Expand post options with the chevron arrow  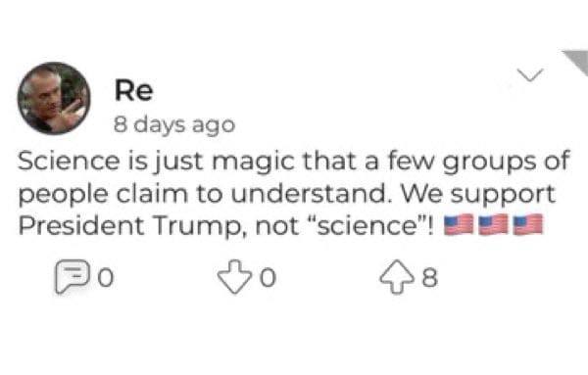[x=530, y=75]
